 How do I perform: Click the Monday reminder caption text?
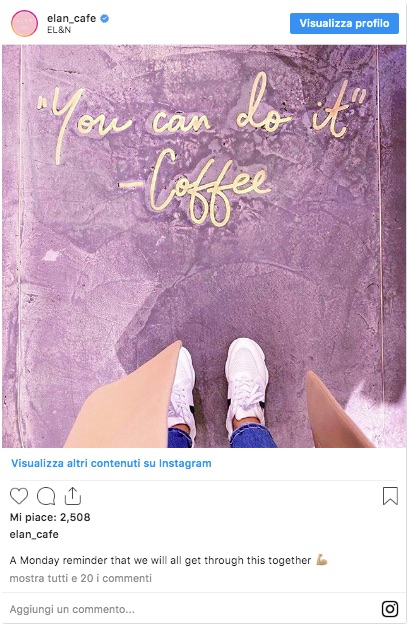[160, 560]
